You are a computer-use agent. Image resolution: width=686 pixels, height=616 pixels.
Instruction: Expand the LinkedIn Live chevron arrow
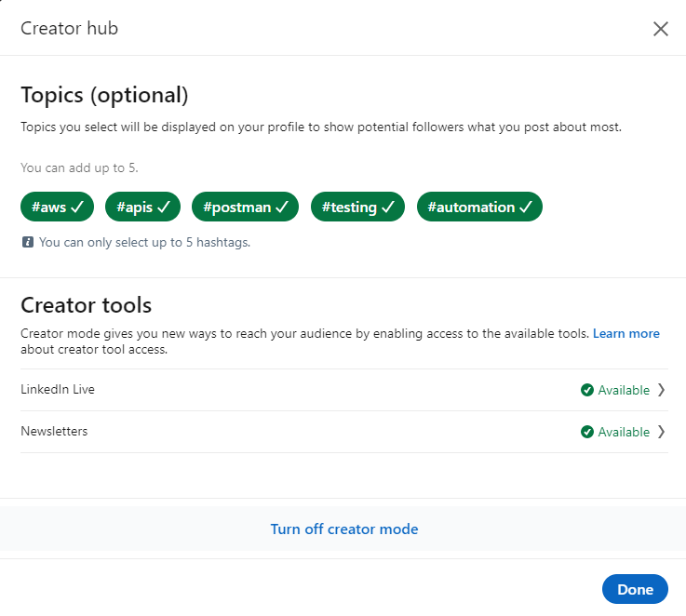pyautogui.click(x=661, y=390)
